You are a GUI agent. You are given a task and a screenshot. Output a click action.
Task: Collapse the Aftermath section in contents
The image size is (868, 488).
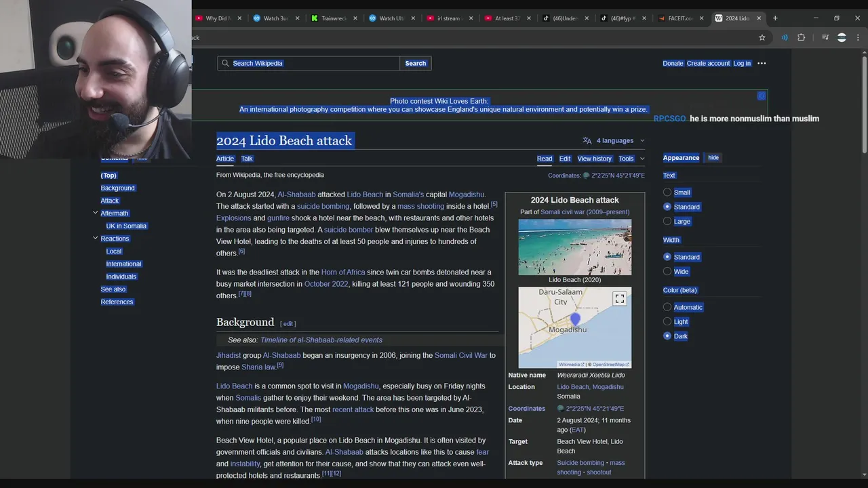[x=95, y=213]
